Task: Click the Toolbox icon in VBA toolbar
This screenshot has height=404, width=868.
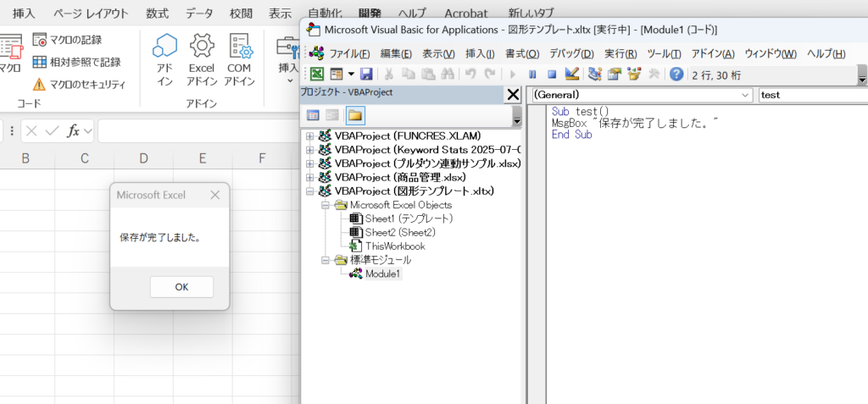Action: pyautogui.click(x=654, y=75)
